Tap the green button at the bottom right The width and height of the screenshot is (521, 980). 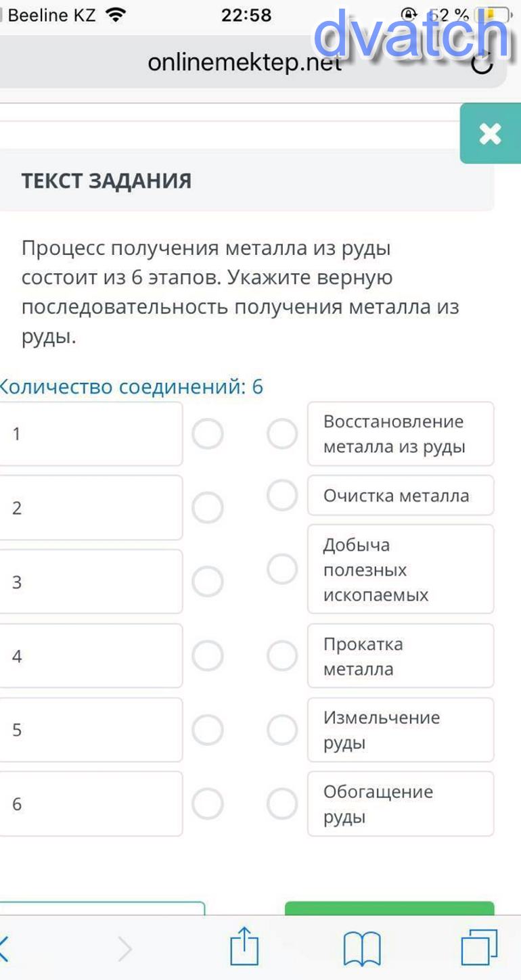[389, 908]
